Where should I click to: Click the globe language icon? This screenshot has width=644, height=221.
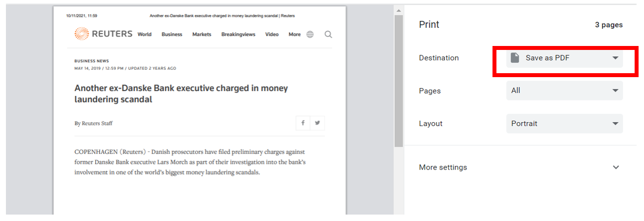coord(310,35)
